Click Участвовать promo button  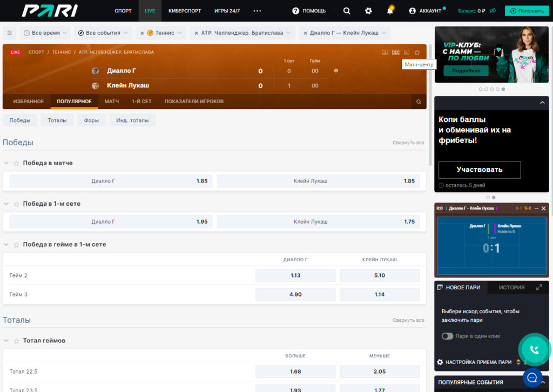pos(480,170)
